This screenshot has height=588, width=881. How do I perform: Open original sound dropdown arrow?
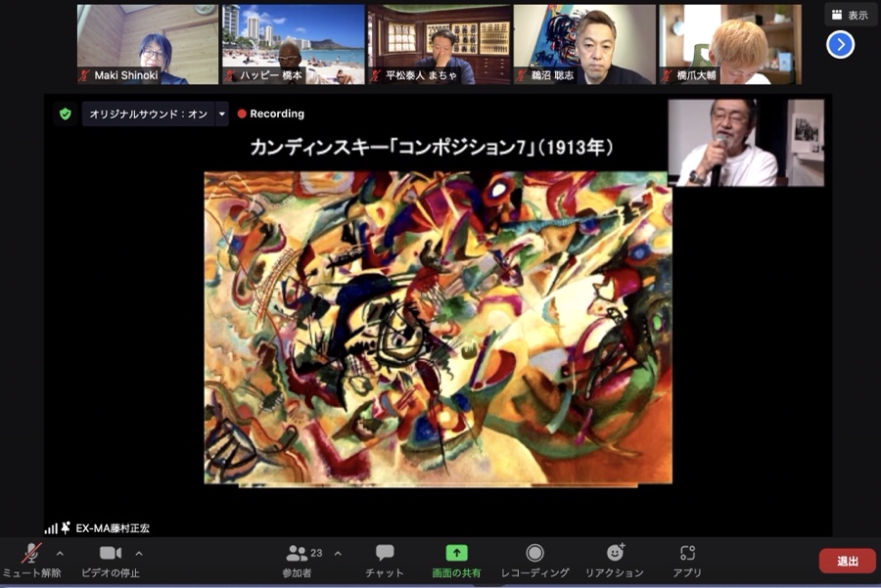coord(222,114)
